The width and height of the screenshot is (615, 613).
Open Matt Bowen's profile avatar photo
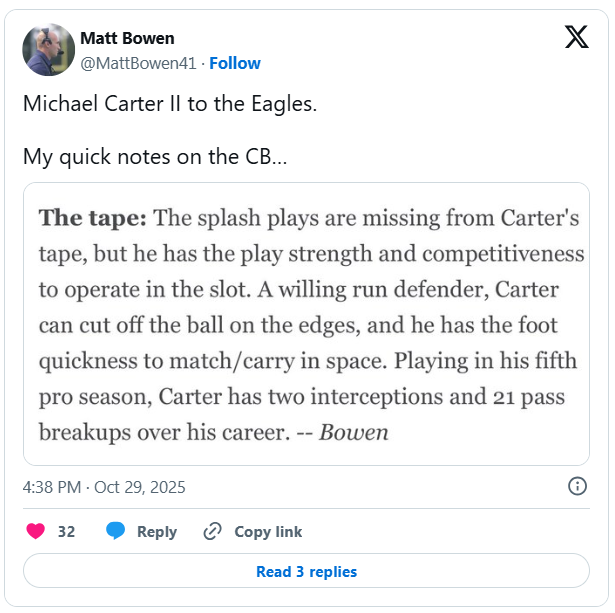point(48,50)
